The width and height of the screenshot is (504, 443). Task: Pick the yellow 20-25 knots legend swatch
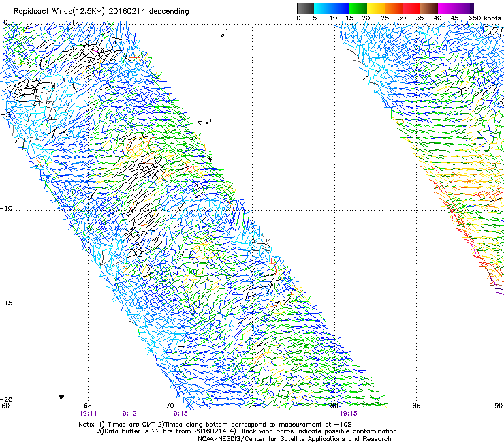pyautogui.click(x=376, y=8)
